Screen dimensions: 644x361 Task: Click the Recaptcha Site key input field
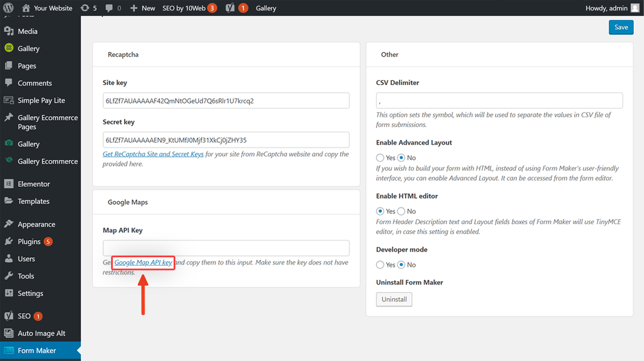coord(226,101)
